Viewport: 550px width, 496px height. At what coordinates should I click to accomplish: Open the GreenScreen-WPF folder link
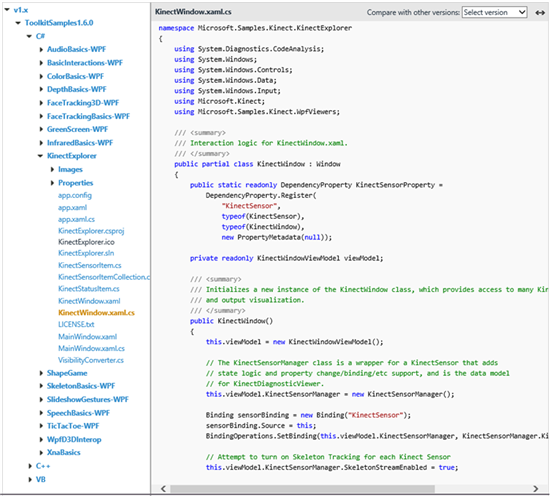[x=78, y=129]
